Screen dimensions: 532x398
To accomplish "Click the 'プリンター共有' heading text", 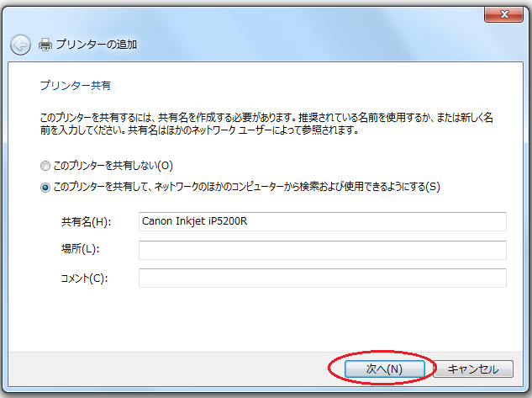I will click(76, 85).
